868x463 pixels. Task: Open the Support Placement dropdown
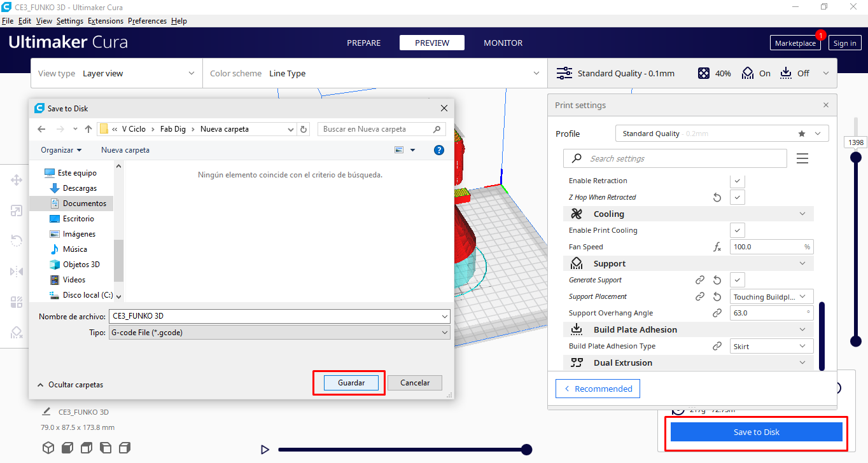[772, 296]
